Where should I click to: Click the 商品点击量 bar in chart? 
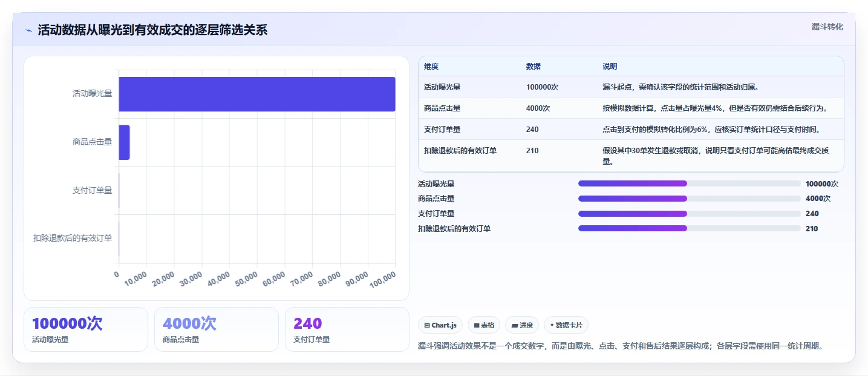[x=125, y=142]
